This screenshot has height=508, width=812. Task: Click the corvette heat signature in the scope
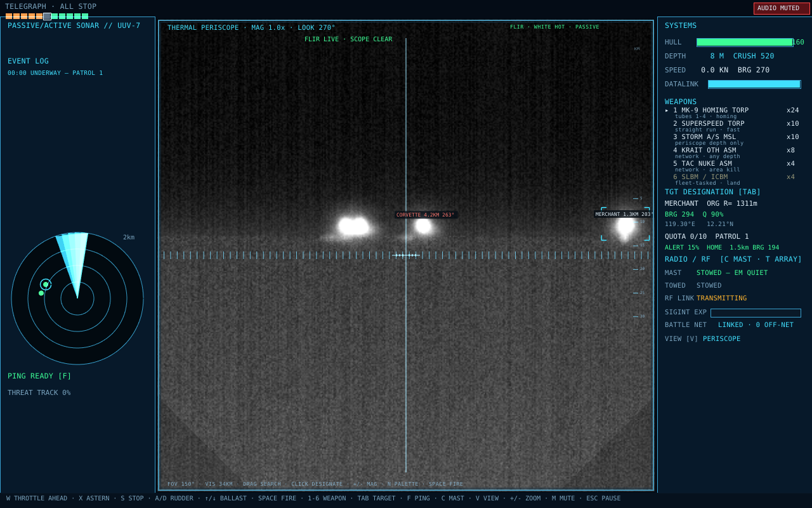pos(423,225)
